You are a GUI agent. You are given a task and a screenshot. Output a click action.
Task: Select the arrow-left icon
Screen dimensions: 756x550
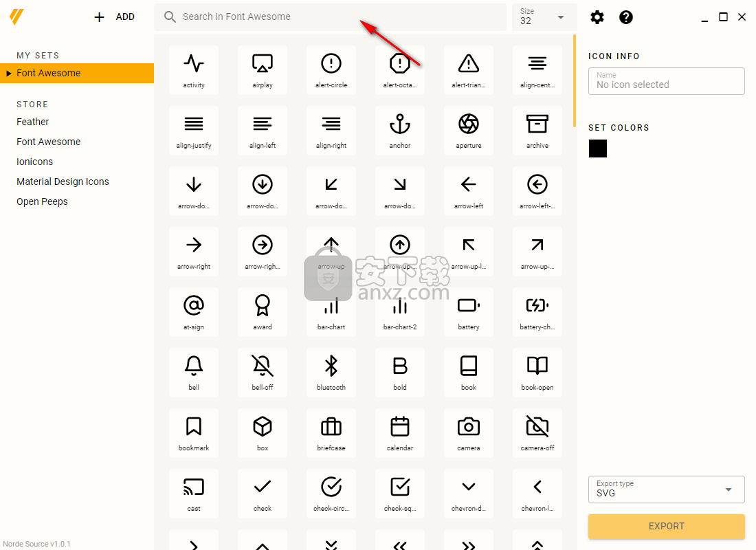pyautogui.click(x=469, y=191)
